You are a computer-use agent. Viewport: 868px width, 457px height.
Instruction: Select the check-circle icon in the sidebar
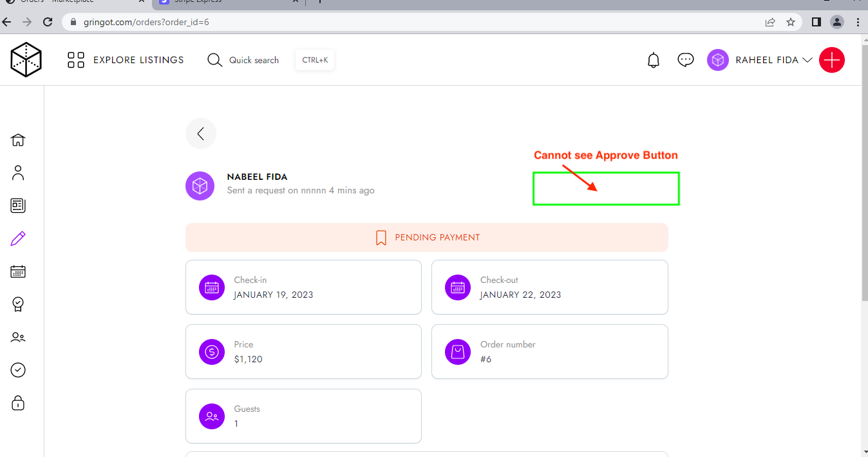pos(17,369)
